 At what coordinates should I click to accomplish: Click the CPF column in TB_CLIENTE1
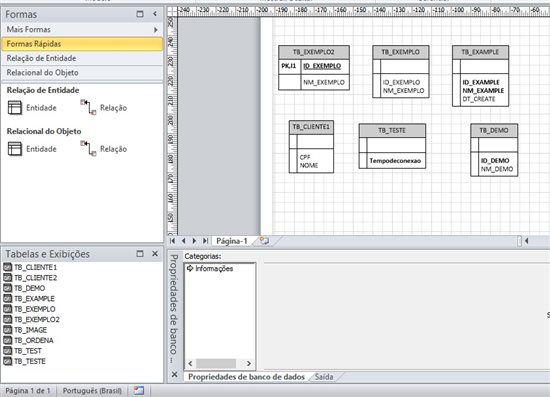tap(305, 157)
